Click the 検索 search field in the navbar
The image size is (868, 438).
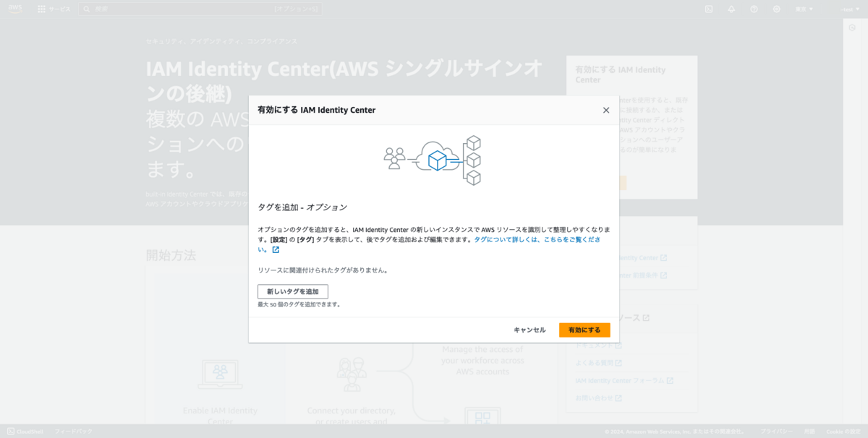coord(200,9)
